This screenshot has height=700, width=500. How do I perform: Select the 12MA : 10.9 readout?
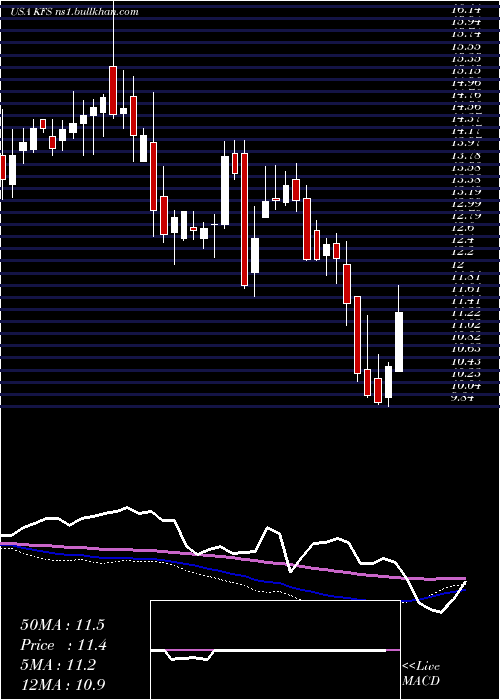click(63, 684)
